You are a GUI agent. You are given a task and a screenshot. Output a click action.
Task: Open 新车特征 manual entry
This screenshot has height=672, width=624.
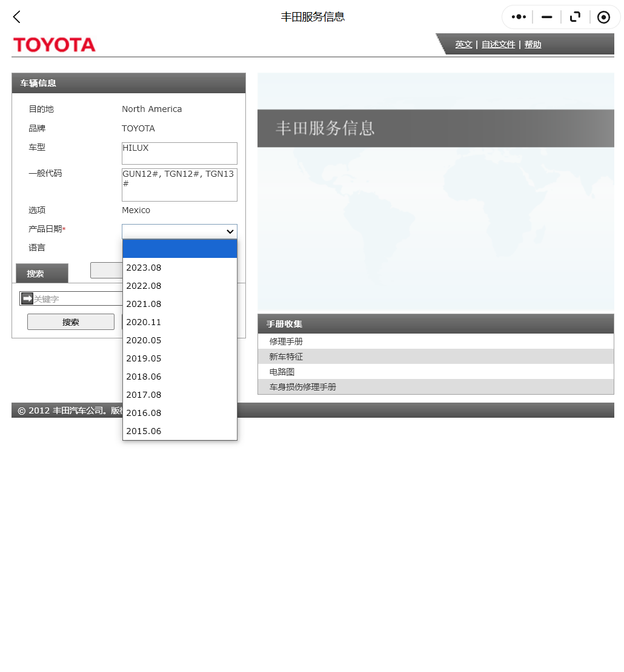point(286,356)
